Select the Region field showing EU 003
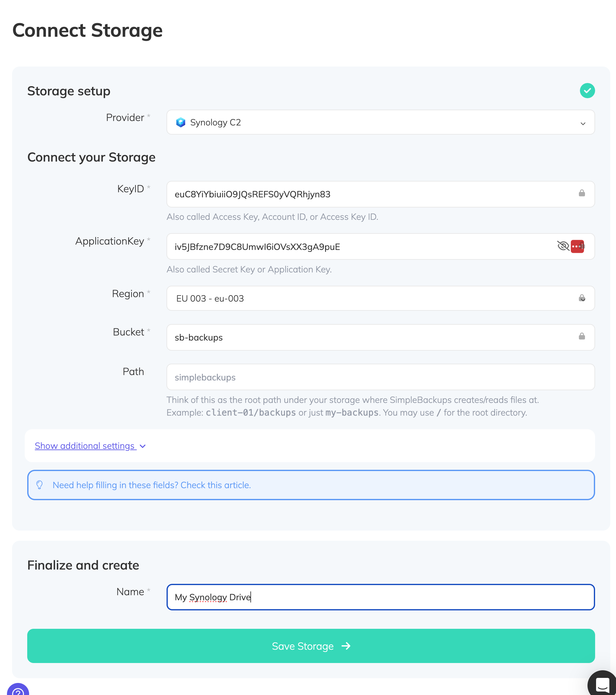This screenshot has width=616, height=695. (340, 298)
